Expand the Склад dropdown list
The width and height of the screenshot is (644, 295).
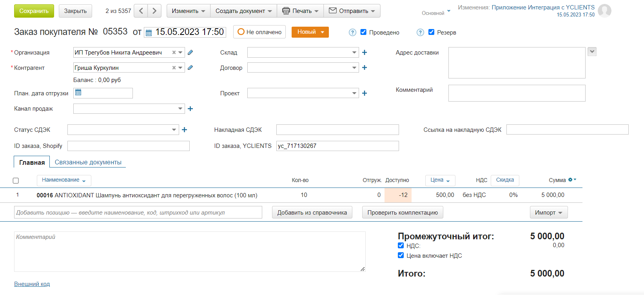point(354,52)
